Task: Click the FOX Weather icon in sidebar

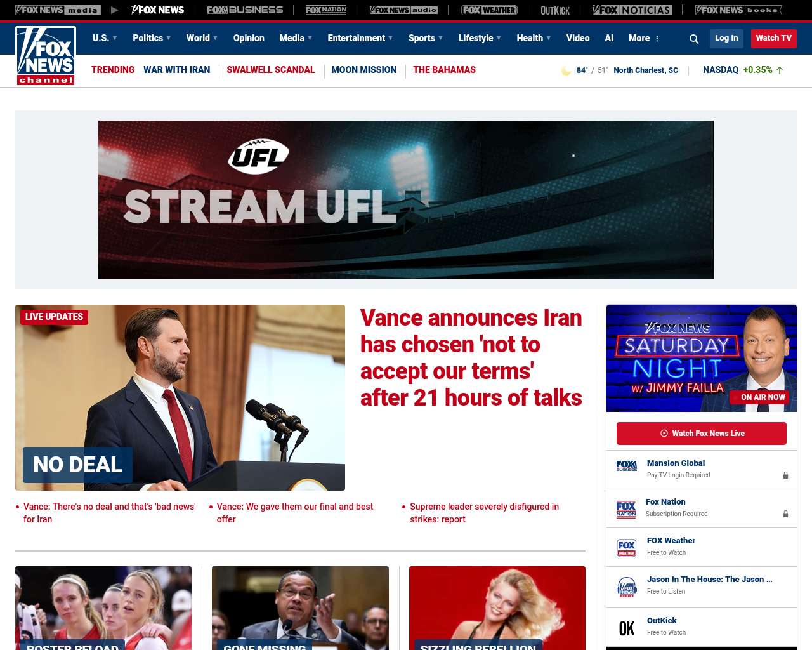Action: 626,547
